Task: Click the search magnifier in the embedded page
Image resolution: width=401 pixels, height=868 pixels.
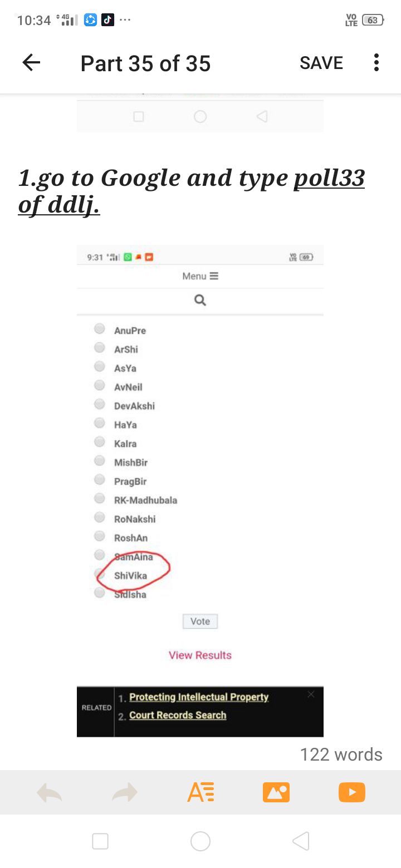Action: click(x=200, y=300)
